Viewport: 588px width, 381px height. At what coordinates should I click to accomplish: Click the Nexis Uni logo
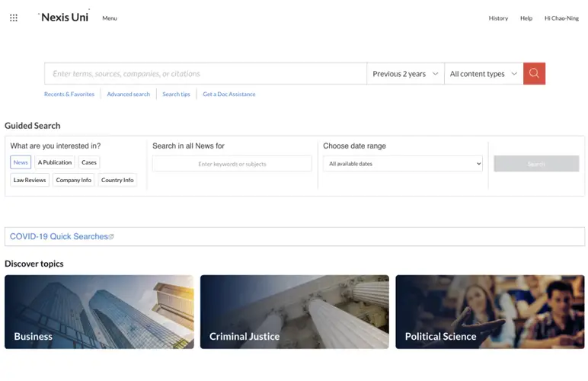click(65, 18)
